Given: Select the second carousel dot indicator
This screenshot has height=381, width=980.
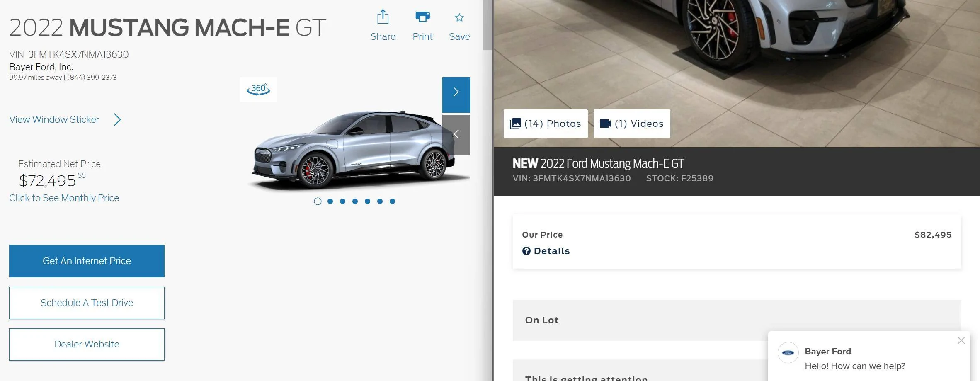Looking at the screenshot, I should coord(330,201).
